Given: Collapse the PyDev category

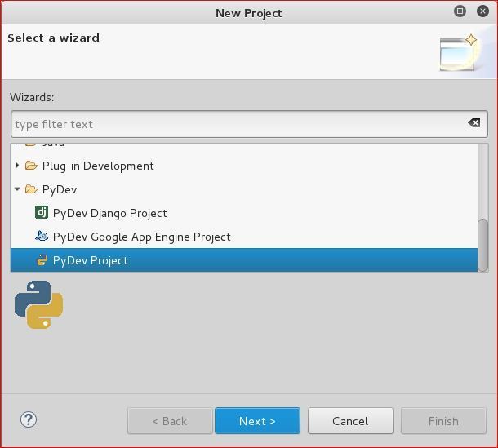Looking at the screenshot, I should point(17,189).
